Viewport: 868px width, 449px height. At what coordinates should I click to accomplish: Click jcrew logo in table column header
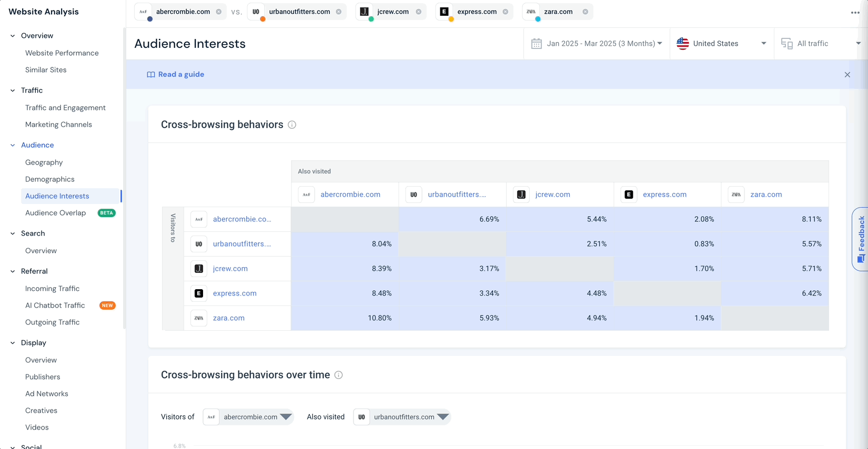coord(521,195)
